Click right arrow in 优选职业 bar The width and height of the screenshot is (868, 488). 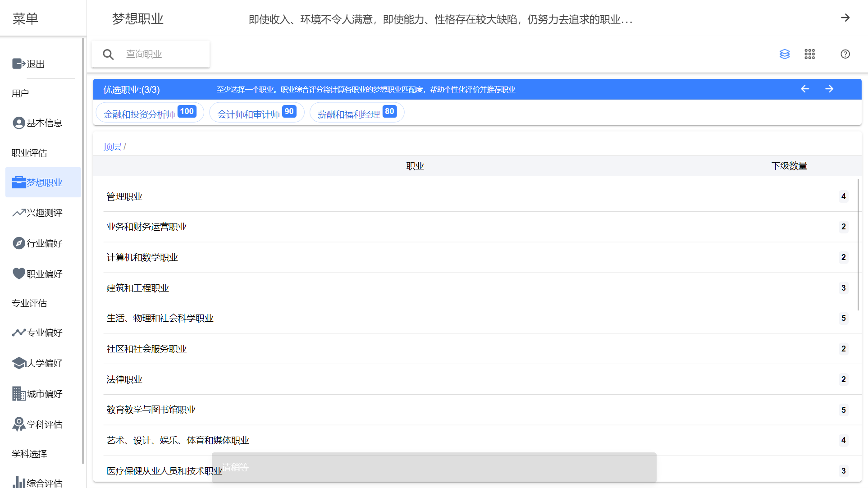(829, 89)
